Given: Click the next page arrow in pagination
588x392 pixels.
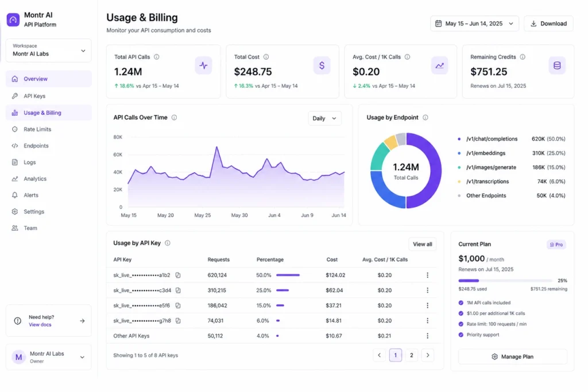Looking at the screenshot, I should coord(427,355).
